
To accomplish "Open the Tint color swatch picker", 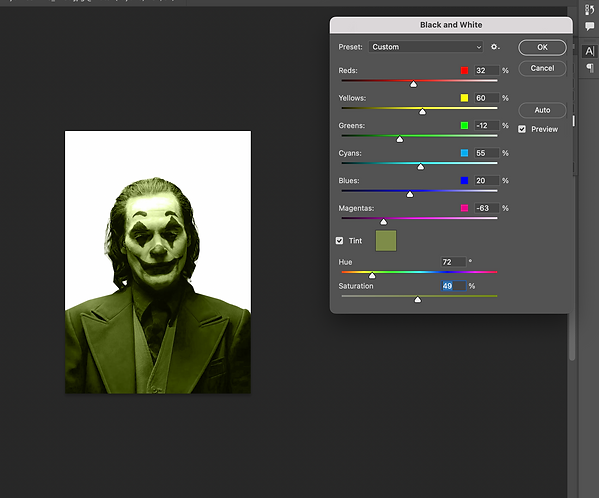I will pyautogui.click(x=386, y=241).
